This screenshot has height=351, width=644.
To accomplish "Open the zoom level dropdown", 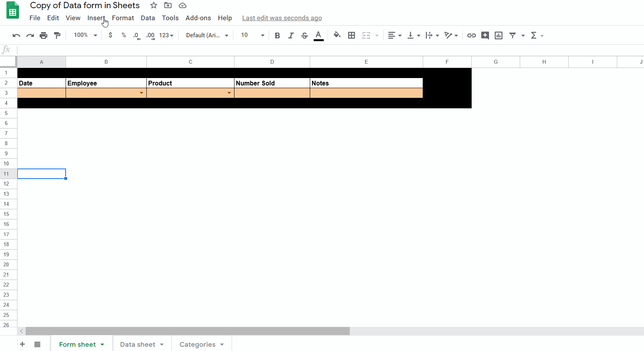I will pos(85,35).
